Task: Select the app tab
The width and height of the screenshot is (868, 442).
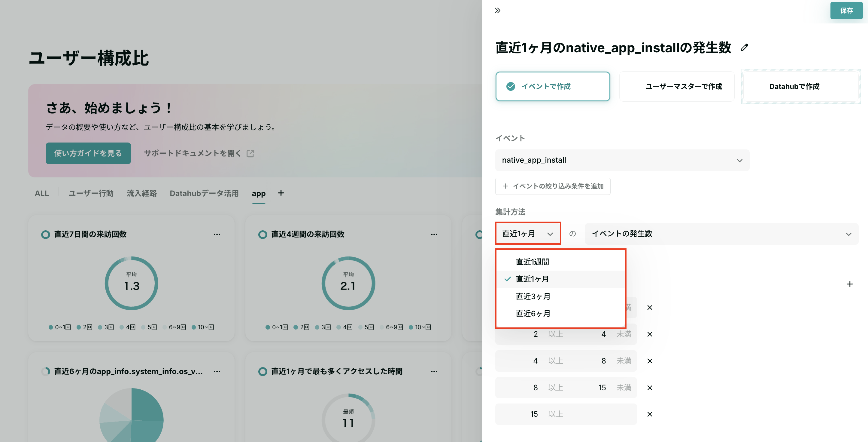Action: 258,193
